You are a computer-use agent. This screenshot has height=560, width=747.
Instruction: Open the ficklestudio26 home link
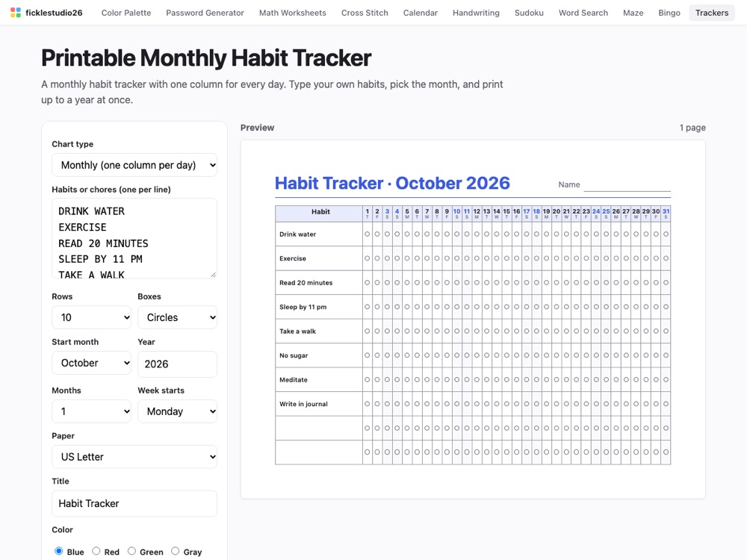click(x=46, y=13)
